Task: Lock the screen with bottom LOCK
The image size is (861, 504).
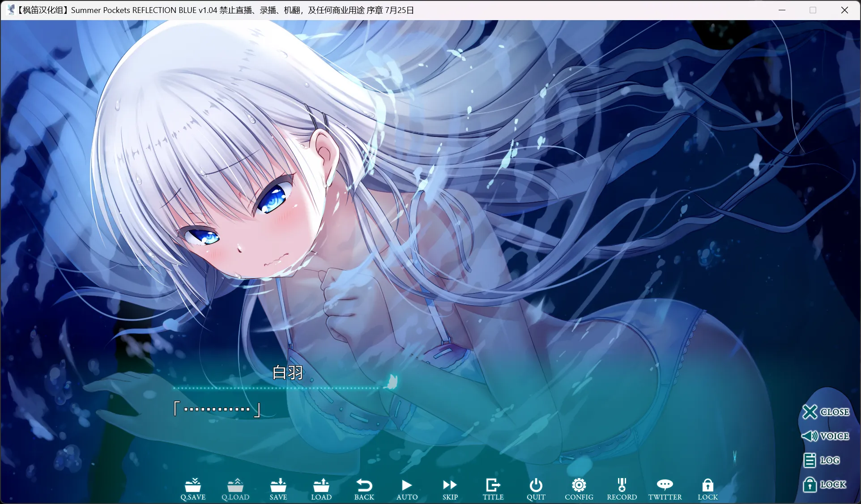Action: click(x=708, y=490)
